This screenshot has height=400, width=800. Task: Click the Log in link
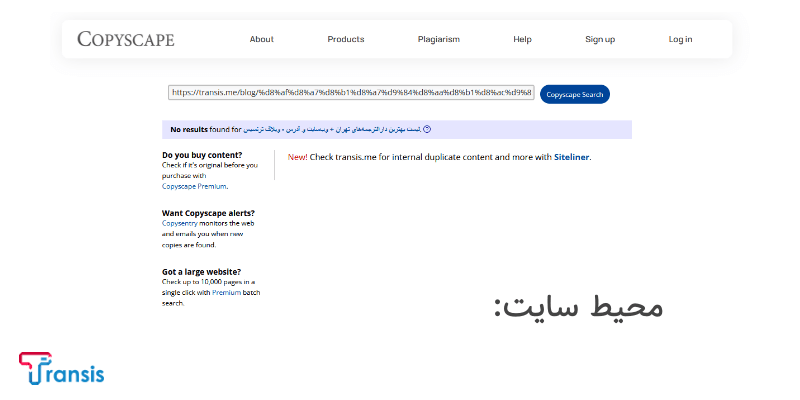680,39
